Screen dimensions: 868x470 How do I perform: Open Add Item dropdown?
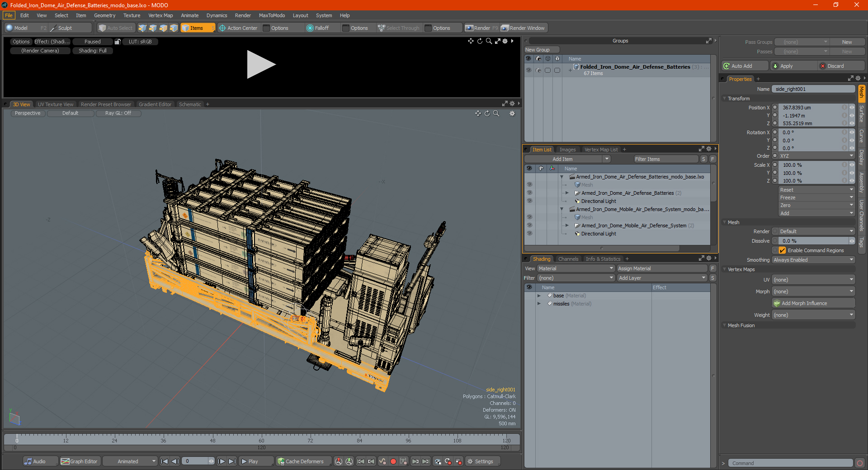click(x=568, y=159)
